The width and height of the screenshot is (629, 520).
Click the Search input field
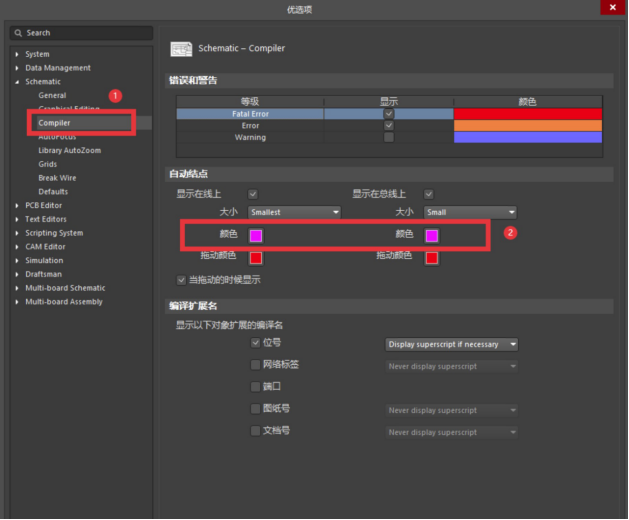point(85,33)
